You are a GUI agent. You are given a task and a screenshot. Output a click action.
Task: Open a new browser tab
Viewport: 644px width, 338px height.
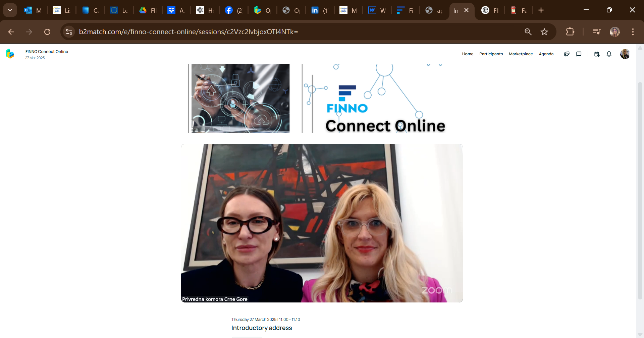click(541, 10)
